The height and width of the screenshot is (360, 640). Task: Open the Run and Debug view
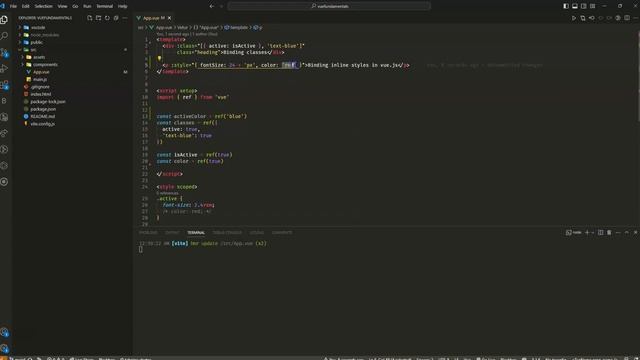[x=4, y=69]
